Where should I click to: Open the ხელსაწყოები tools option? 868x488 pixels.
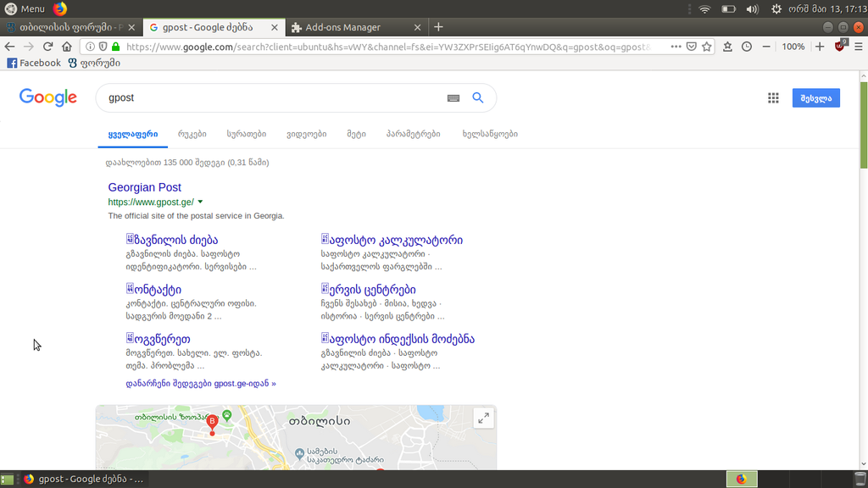(490, 134)
